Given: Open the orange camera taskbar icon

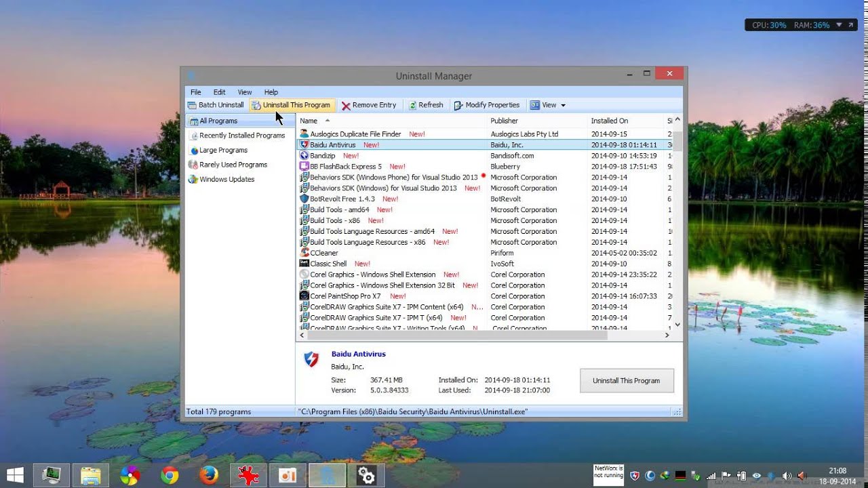Looking at the screenshot, I should (x=288, y=476).
